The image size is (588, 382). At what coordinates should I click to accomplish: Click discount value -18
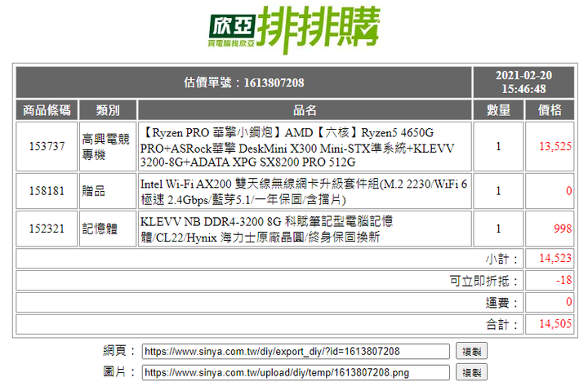563,280
